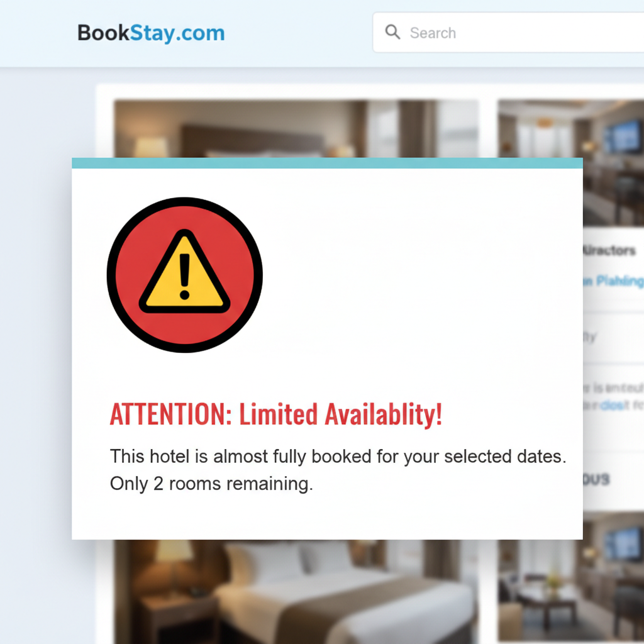Screen dimensions: 644x644
Task: Click the 'Only 2 rooms remaining' text
Action: [211, 484]
